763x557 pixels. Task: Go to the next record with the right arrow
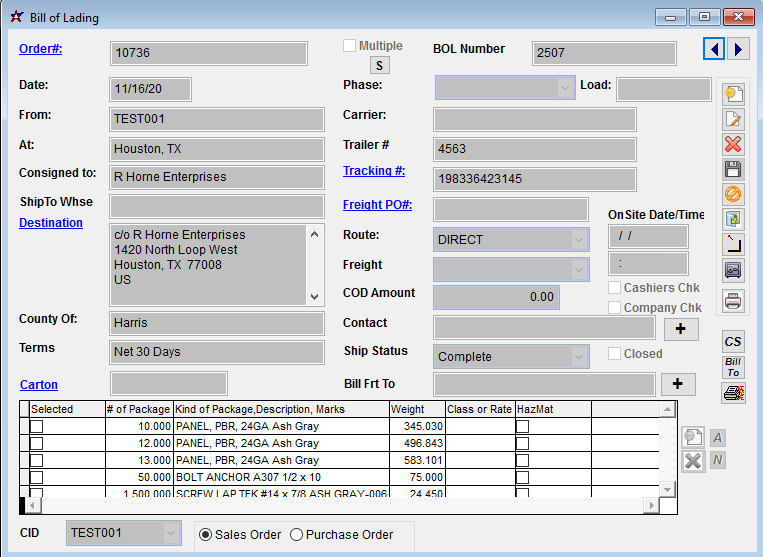(x=738, y=49)
